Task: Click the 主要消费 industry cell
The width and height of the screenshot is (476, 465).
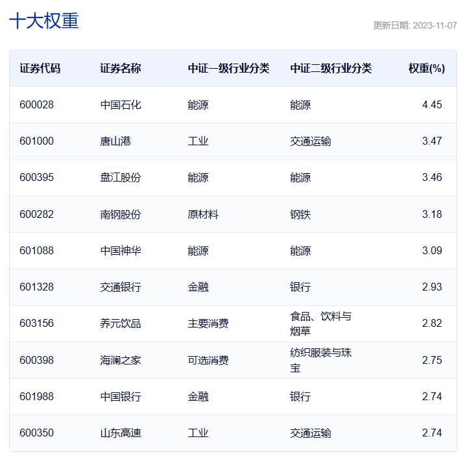Action: [208, 324]
